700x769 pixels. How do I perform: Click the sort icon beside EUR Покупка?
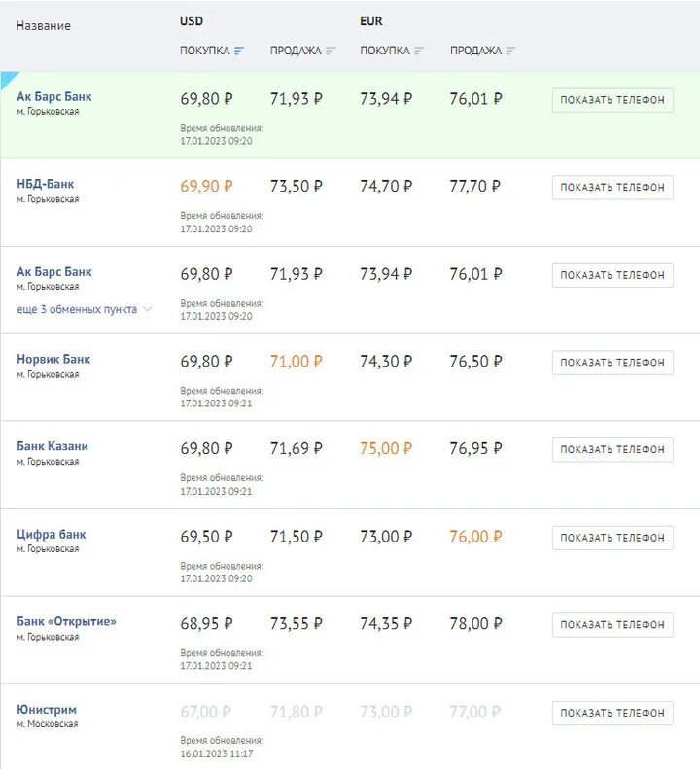tap(419, 51)
